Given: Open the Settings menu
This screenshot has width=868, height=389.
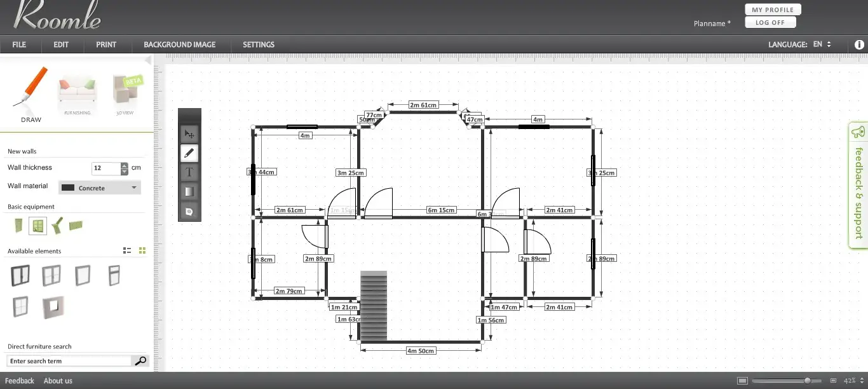Looking at the screenshot, I should (x=259, y=44).
